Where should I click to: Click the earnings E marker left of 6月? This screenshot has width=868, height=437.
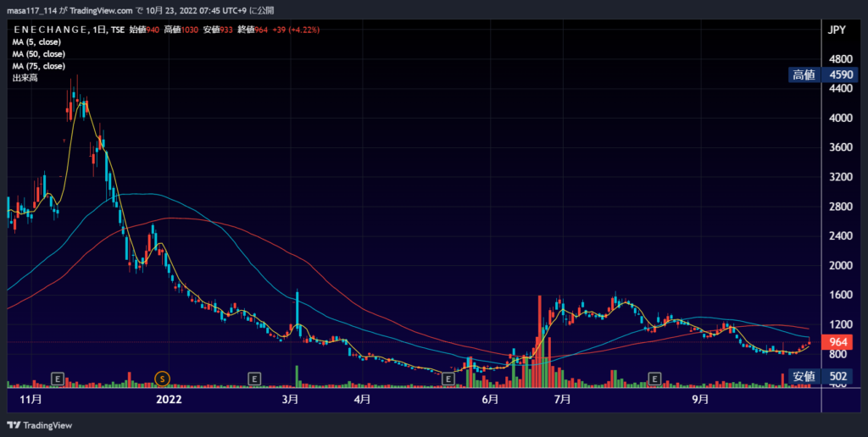(x=448, y=379)
